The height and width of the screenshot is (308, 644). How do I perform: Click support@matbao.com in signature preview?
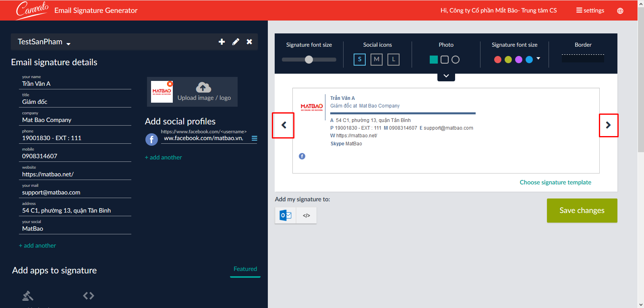pos(448,128)
